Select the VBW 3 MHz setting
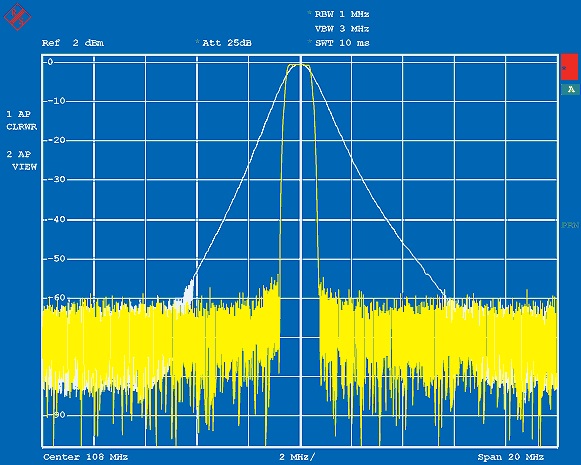This screenshot has height=465, width=581. click(x=342, y=29)
